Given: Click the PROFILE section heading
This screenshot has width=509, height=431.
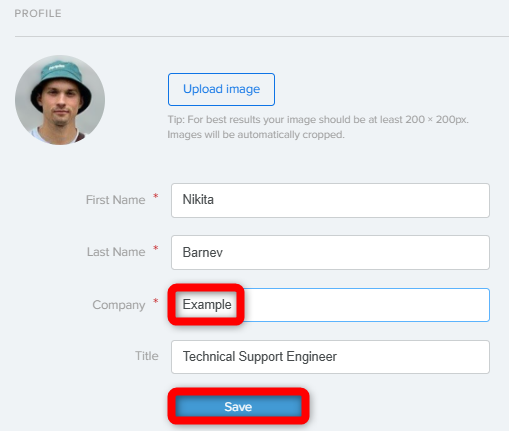Looking at the screenshot, I should [38, 14].
